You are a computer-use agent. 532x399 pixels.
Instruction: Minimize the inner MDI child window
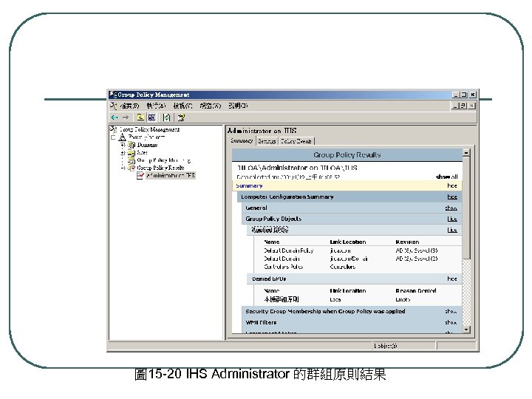455,106
